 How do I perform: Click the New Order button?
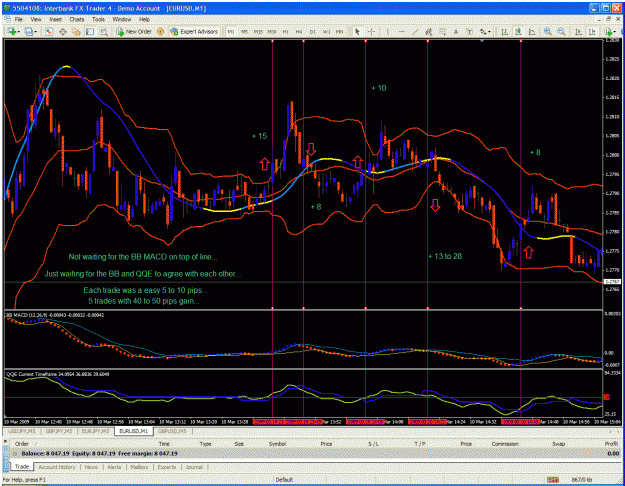134,31
